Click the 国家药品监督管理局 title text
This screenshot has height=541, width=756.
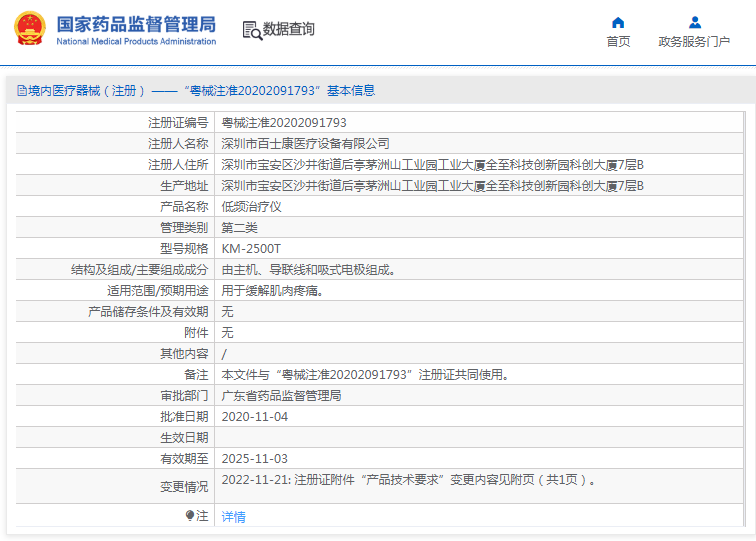[135, 23]
